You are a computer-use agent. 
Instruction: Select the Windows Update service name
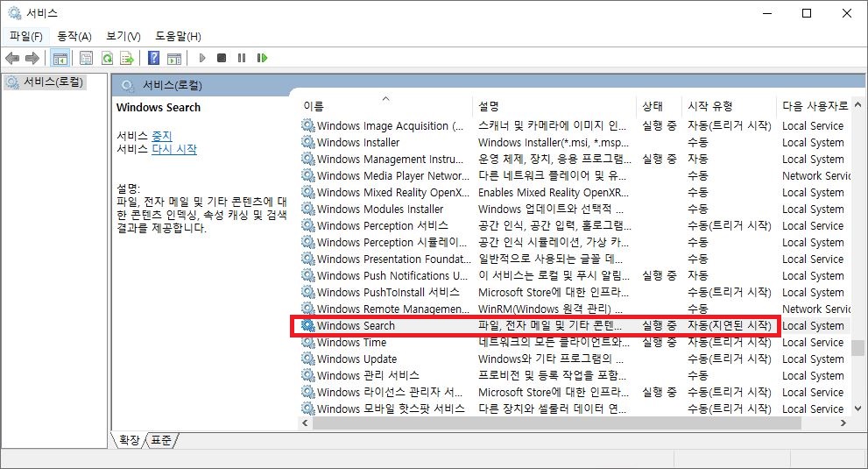(356, 359)
